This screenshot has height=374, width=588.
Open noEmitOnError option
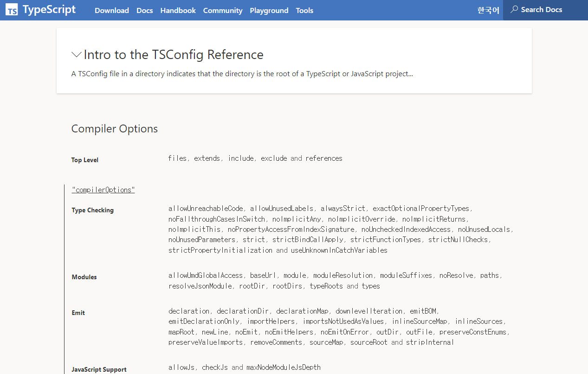click(345, 332)
